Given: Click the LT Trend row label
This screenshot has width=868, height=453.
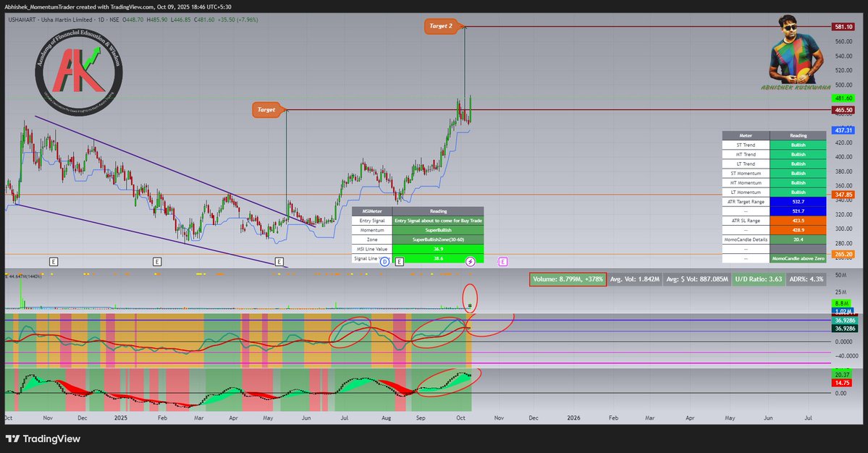Looking at the screenshot, I should [746, 164].
